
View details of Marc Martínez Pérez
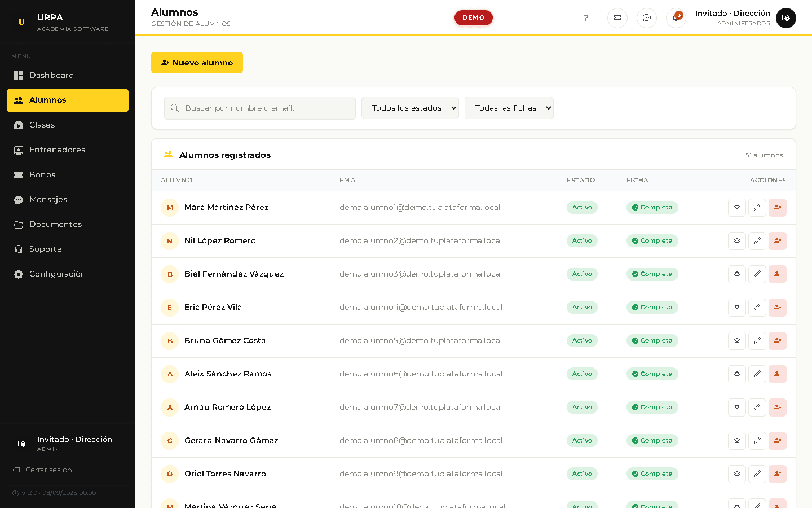point(737,208)
